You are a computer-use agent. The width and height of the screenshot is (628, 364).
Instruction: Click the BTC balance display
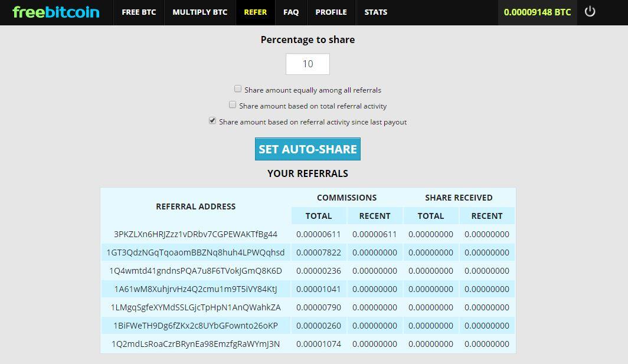point(537,12)
